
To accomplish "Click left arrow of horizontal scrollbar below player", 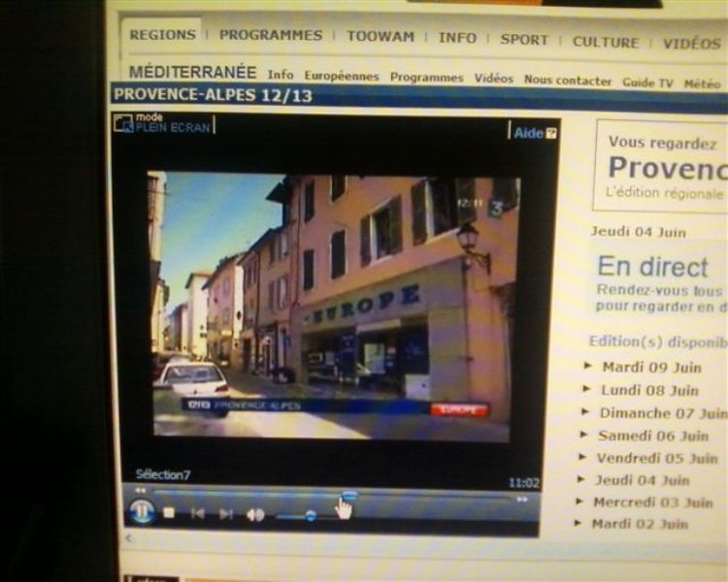I will (x=129, y=538).
